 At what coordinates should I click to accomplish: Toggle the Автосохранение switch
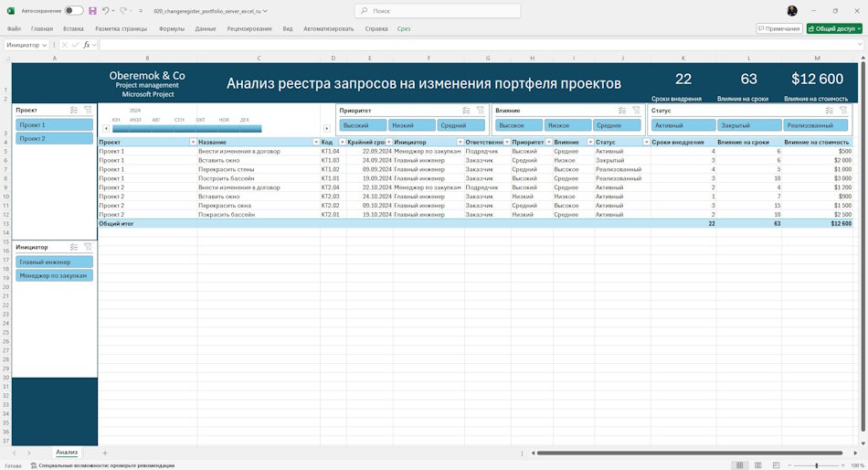[x=74, y=11]
